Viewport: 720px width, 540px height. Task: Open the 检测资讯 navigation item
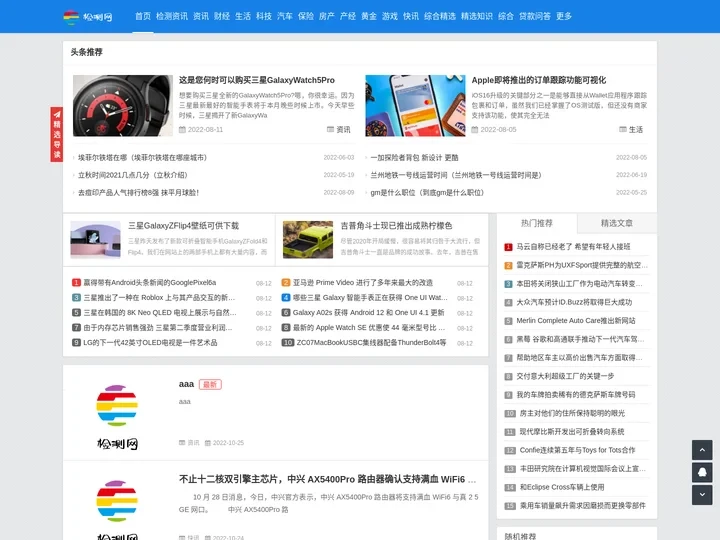click(x=172, y=16)
